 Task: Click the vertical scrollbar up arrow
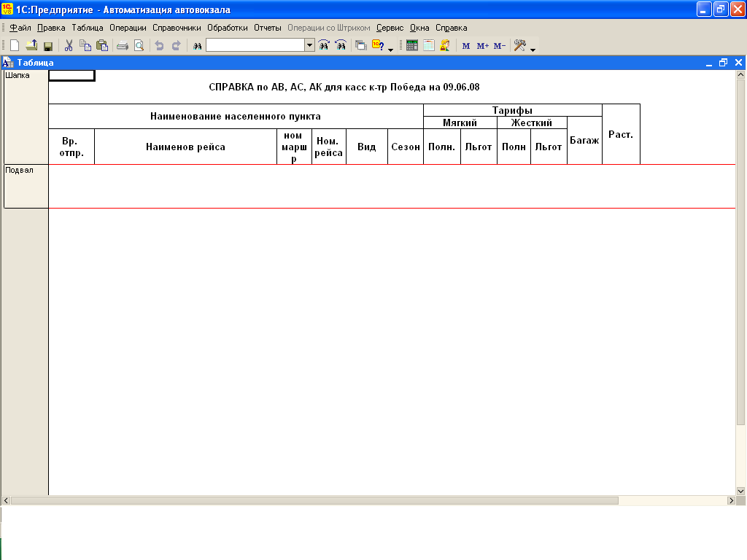740,75
